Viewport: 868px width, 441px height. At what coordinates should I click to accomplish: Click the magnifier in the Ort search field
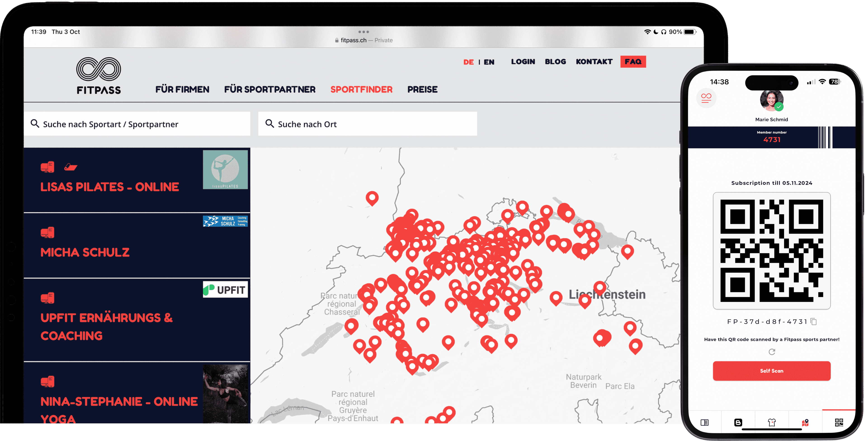coord(270,124)
